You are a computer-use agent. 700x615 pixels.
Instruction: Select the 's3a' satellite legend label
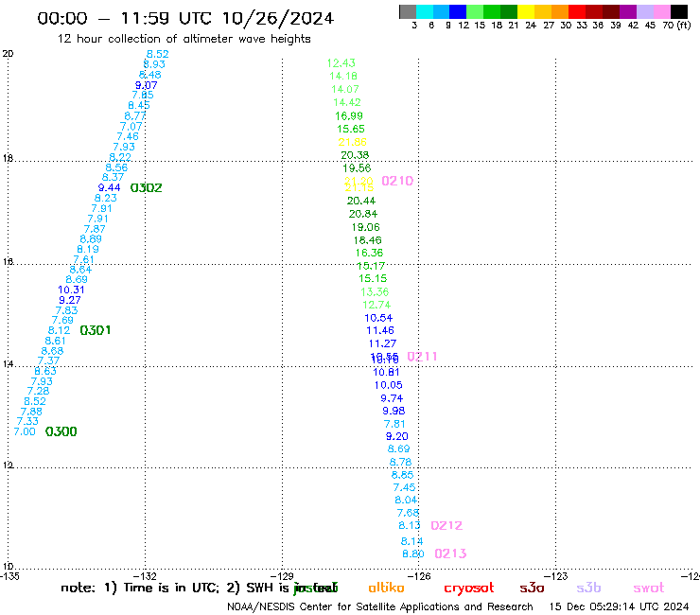pyautogui.click(x=532, y=589)
